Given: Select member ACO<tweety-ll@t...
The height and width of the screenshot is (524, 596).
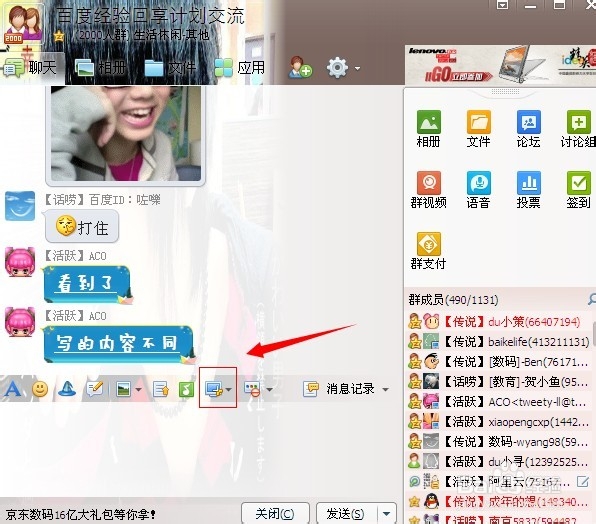Looking at the screenshot, I should (x=498, y=402).
